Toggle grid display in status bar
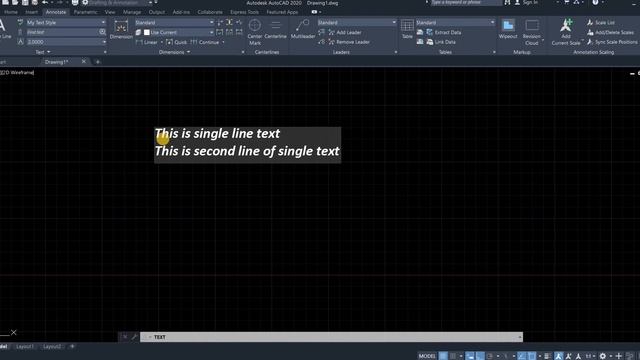Image resolution: width=640 pixels, height=360 pixels. point(443,356)
